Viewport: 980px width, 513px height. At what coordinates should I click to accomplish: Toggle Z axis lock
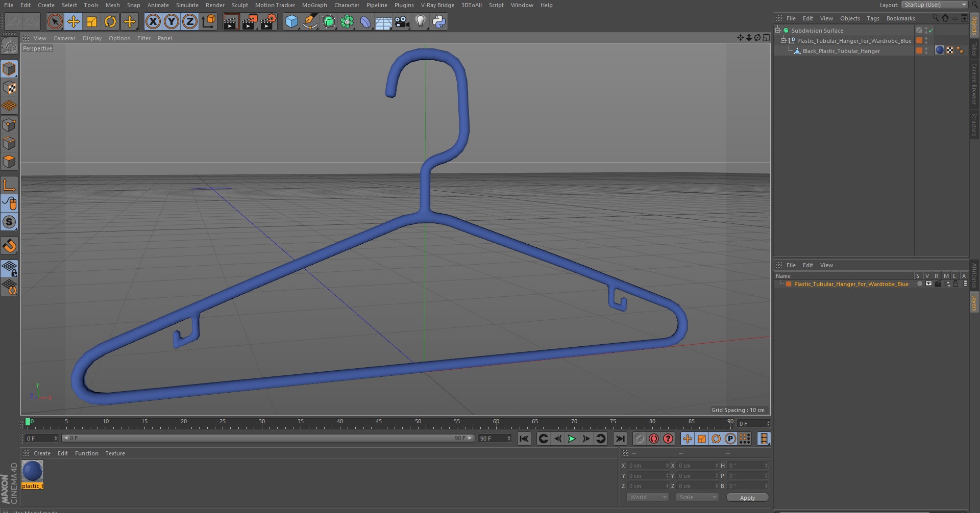click(x=190, y=21)
